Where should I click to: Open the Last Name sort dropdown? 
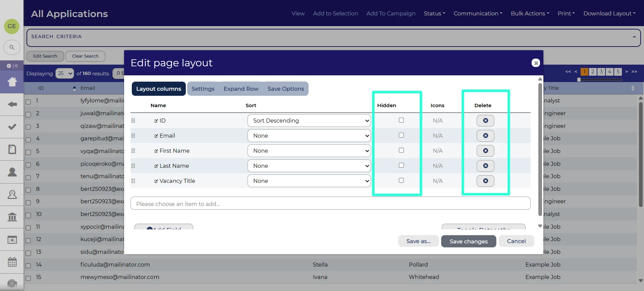pyautogui.click(x=309, y=166)
